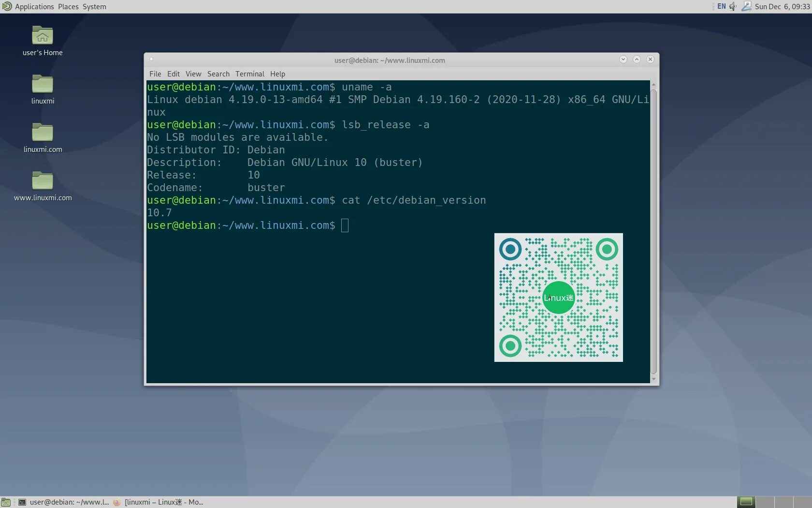Viewport: 812px width, 508px height.
Task: Select the linuxmi folder on desktop
Action: pos(43,84)
